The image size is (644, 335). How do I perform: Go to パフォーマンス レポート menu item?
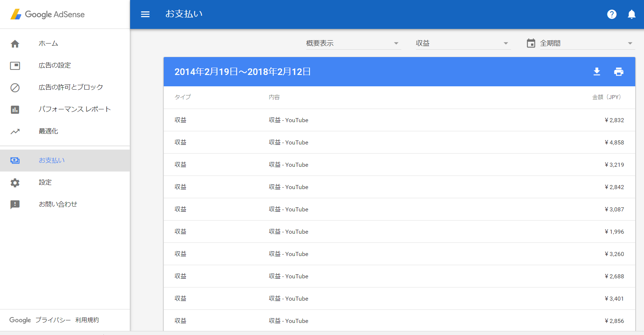75,109
